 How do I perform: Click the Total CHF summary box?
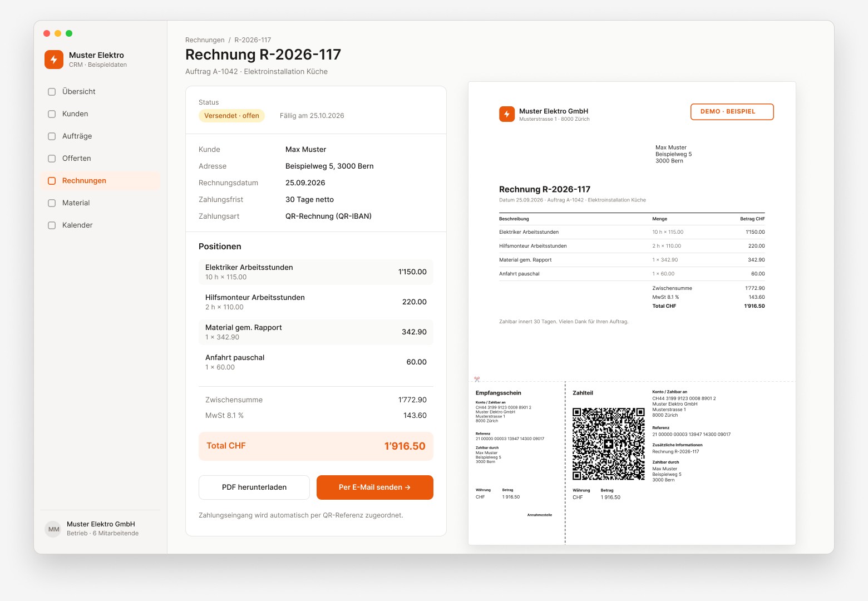point(316,446)
